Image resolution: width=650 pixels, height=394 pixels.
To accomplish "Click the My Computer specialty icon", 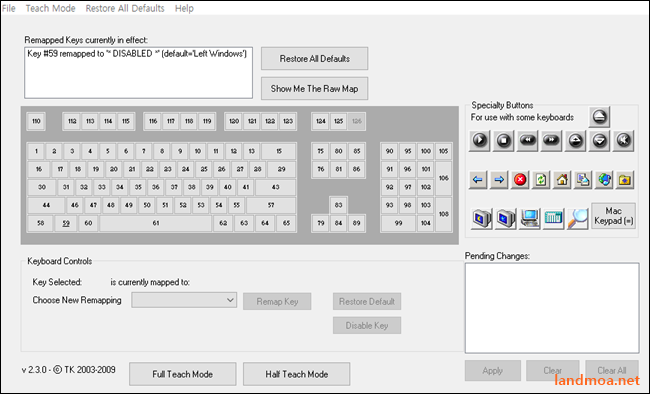I will point(529,218).
